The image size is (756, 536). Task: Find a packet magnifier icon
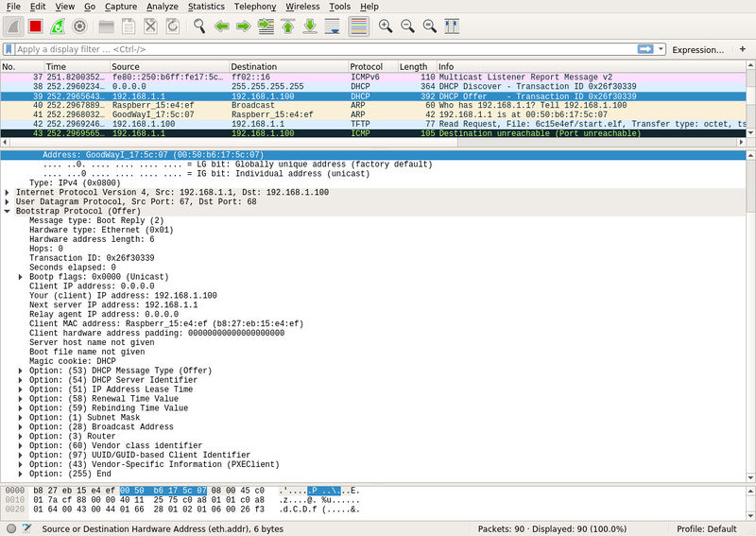[199, 26]
